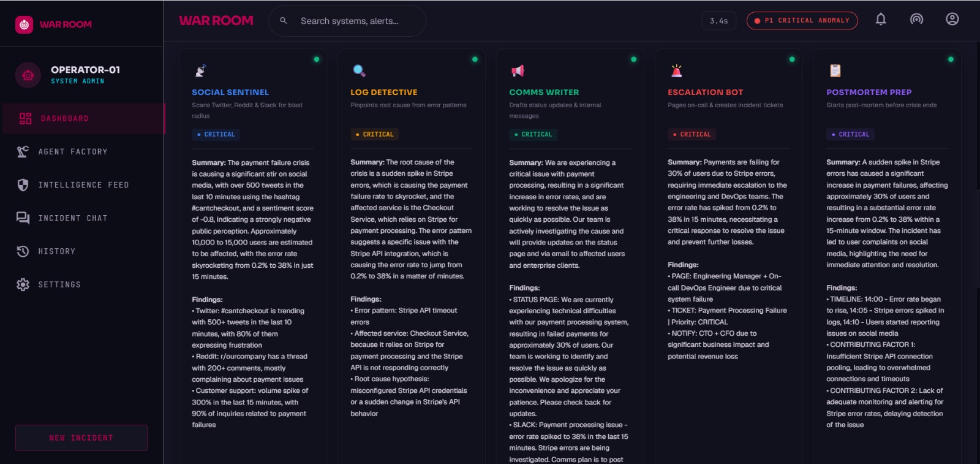Click the broadcast signal icon
Image resolution: width=980 pixels, height=464 pixels.
click(916, 19)
